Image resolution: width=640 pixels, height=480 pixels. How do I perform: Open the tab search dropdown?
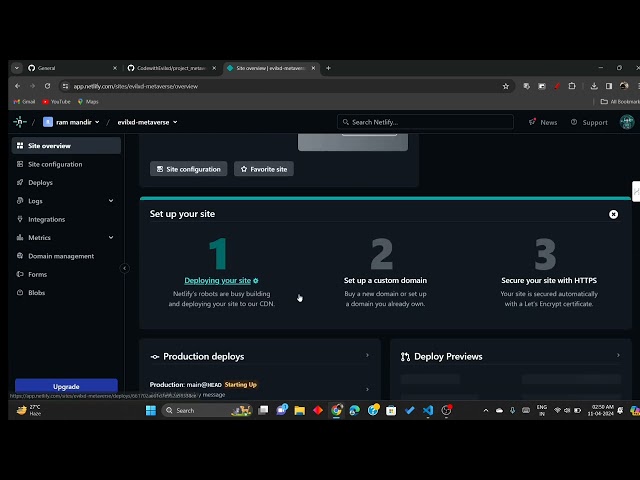tap(17, 68)
